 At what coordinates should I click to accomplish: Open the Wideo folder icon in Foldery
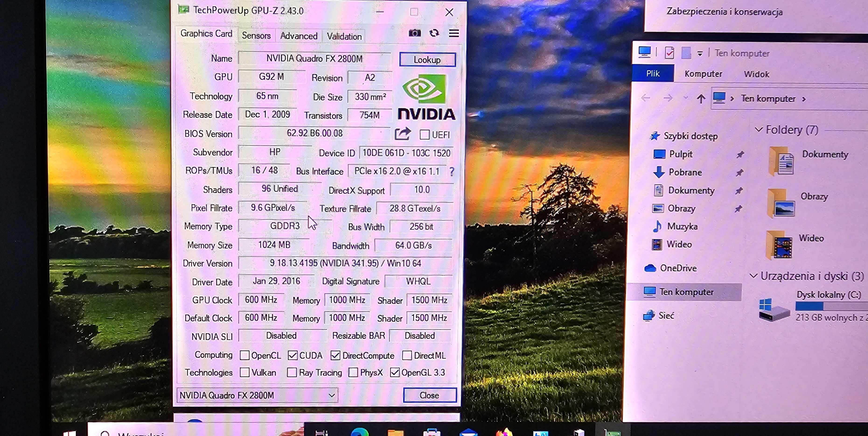point(779,245)
